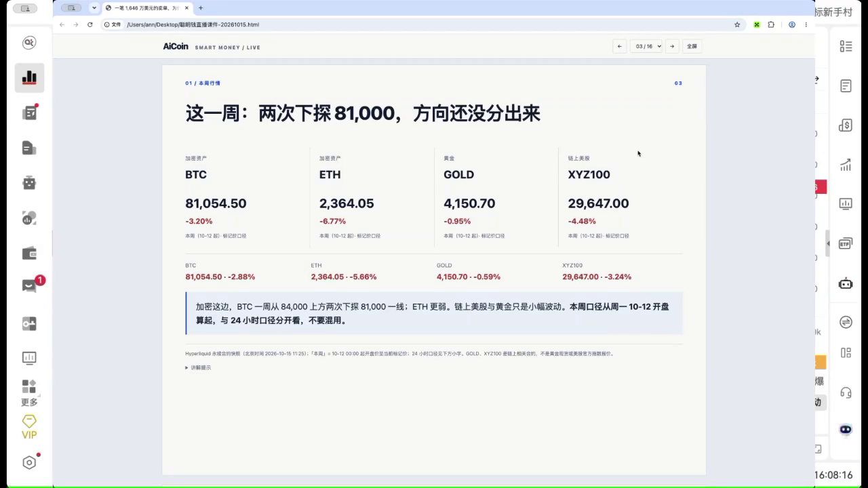Screen dimensions: 868x488
Task: Reload the page in the browser
Action: 90,24
